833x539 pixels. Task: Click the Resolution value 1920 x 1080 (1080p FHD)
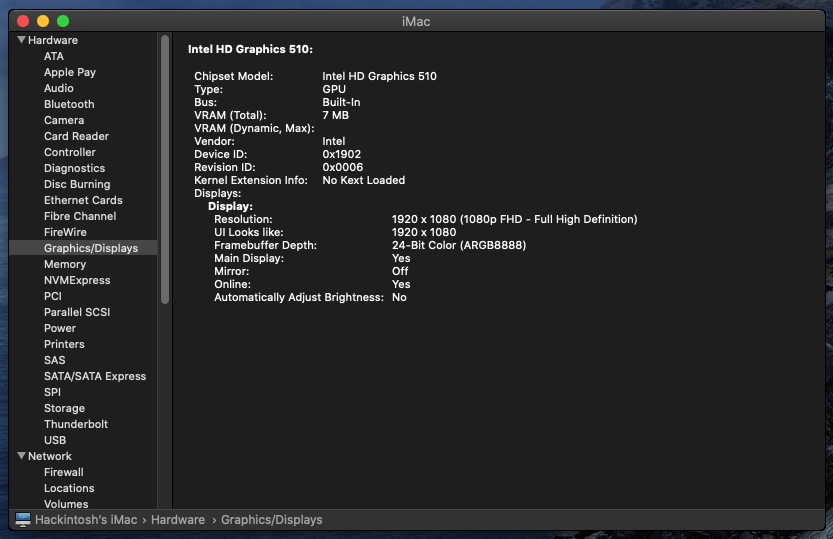(514, 219)
